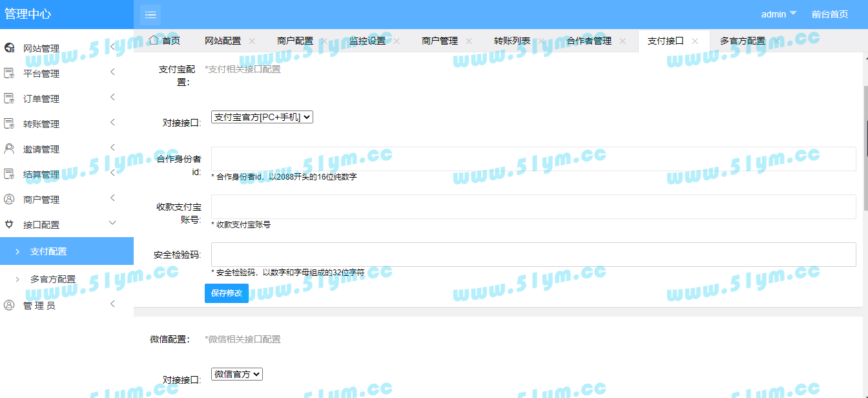Click the vertical page scrollbar thumb

point(865,147)
